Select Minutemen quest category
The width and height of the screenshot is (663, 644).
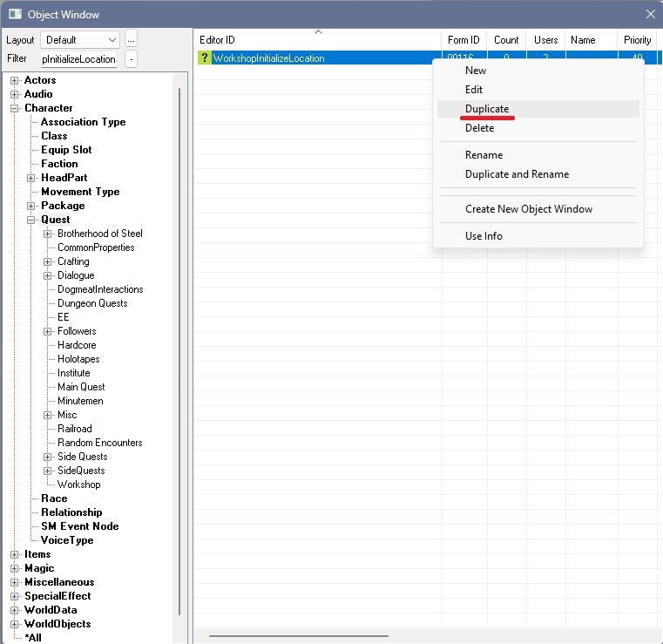tap(80, 401)
